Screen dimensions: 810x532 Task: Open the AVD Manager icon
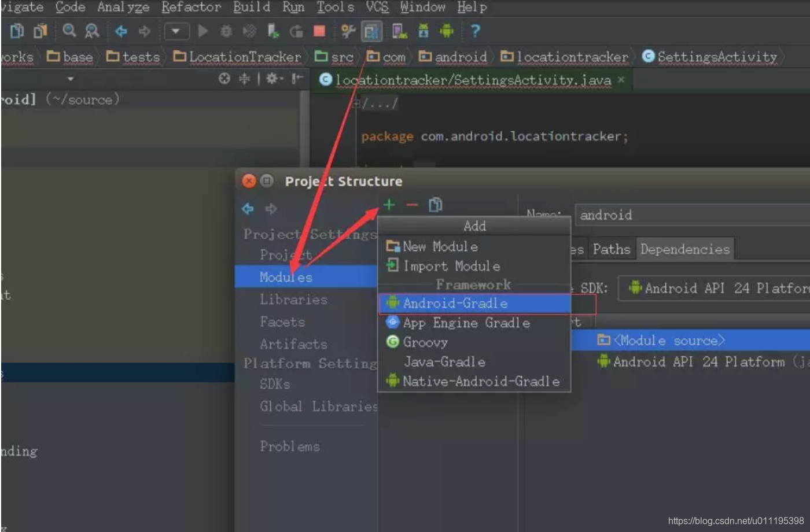399,31
